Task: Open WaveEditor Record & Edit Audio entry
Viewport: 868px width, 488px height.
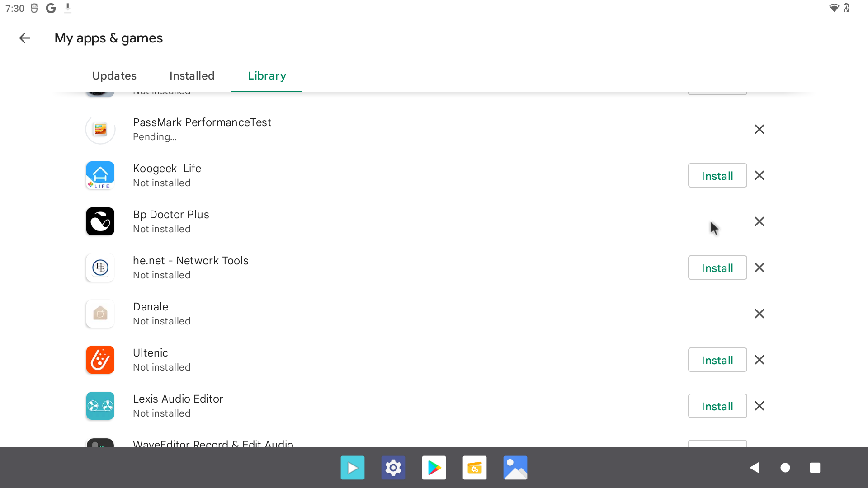Action: click(213, 444)
